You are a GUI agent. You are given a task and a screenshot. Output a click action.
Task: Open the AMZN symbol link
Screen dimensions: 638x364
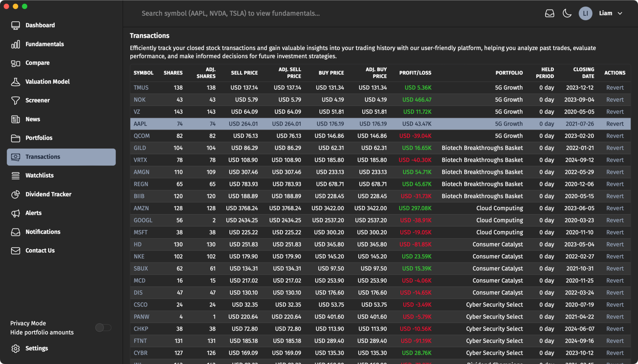point(141,208)
